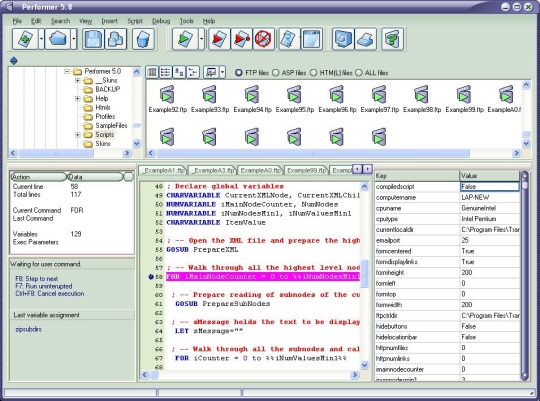Open the Example92.ftp file icon
Screen dimensions: 540x401
pos(167,94)
